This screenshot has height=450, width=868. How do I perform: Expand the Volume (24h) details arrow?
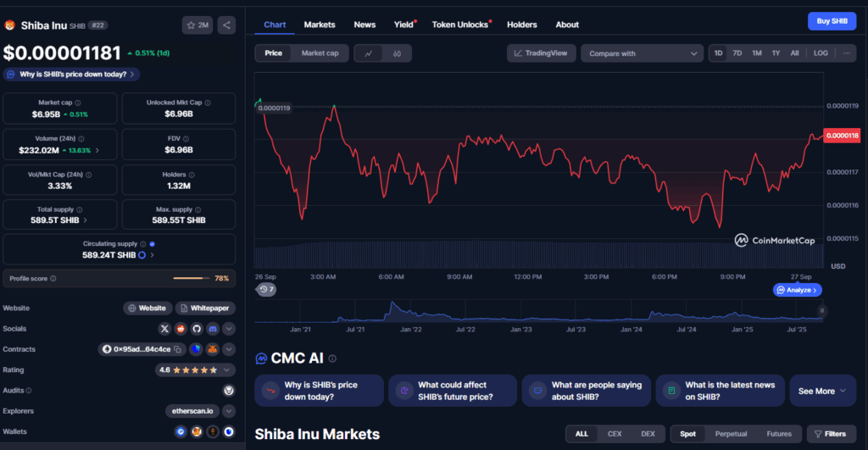pos(97,151)
